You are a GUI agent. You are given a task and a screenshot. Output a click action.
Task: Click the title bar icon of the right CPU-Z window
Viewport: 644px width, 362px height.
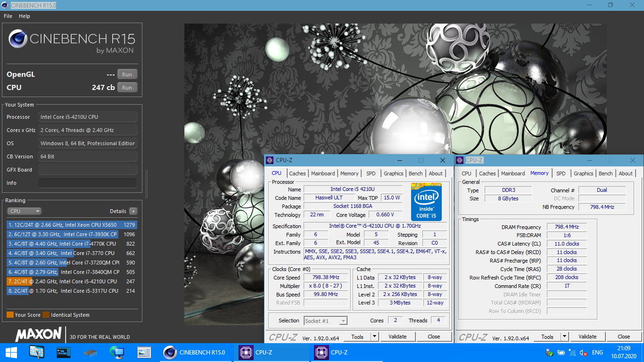click(x=460, y=160)
